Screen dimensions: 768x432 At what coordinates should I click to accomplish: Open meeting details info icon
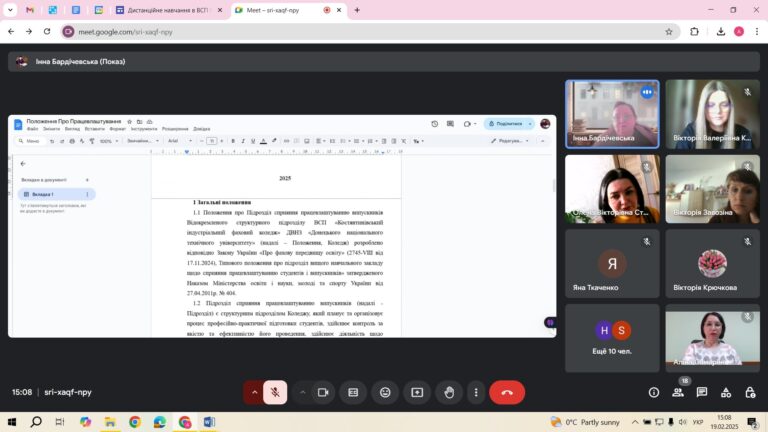[x=654, y=392]
